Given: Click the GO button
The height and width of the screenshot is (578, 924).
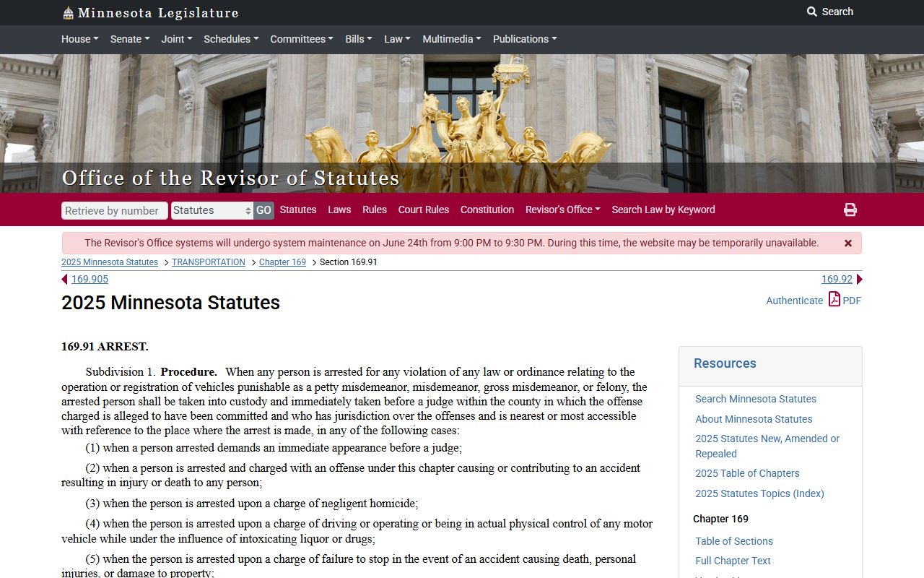Looking at the screenshot, I should click(263, 210).
